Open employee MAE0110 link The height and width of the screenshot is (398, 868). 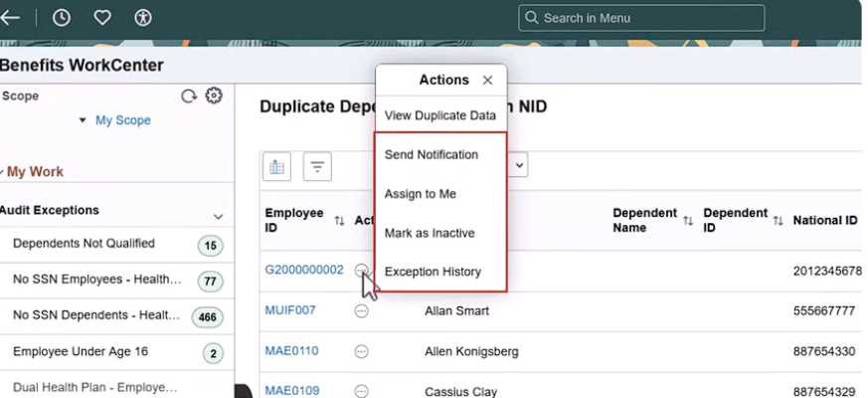tap(291, 351)
